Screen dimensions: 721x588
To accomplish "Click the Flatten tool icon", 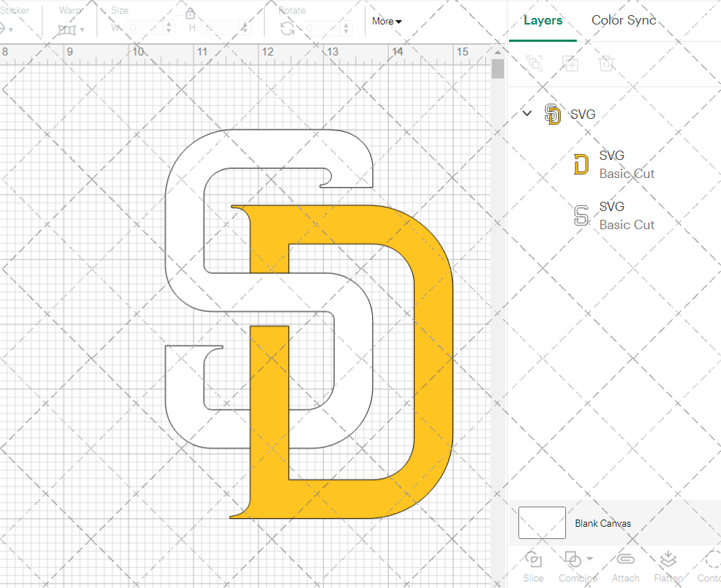I will 668,561.
